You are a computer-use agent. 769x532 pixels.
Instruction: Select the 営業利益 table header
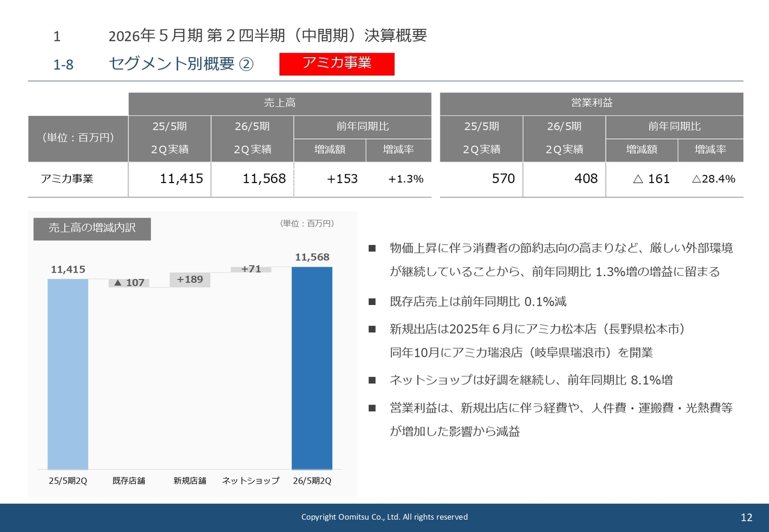[x=591, y=103]
